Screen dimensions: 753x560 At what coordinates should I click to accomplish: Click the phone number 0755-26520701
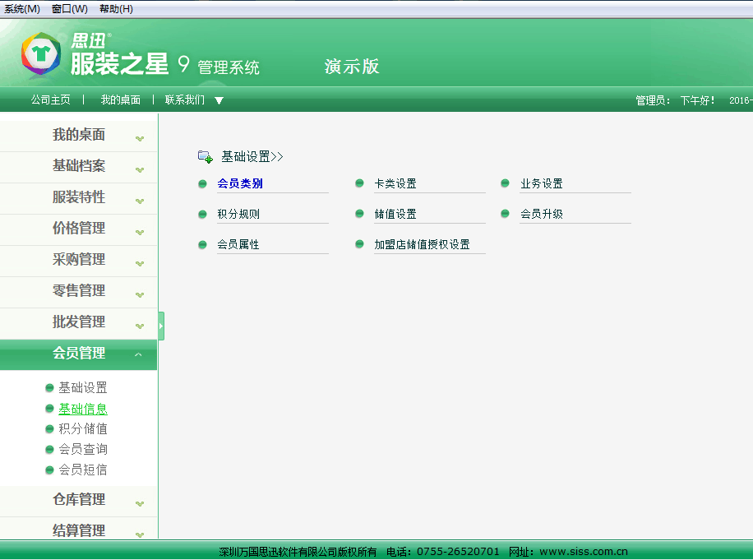pos(458,552)
